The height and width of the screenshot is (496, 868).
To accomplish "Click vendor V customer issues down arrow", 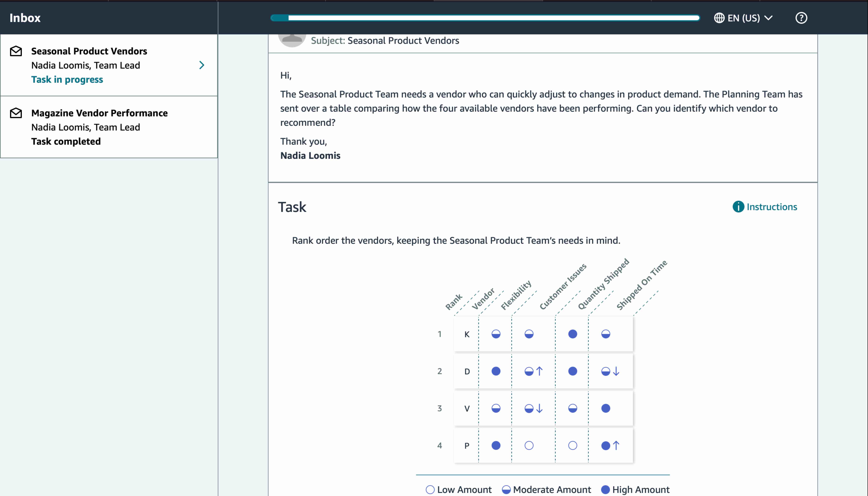I will (539, 408).
